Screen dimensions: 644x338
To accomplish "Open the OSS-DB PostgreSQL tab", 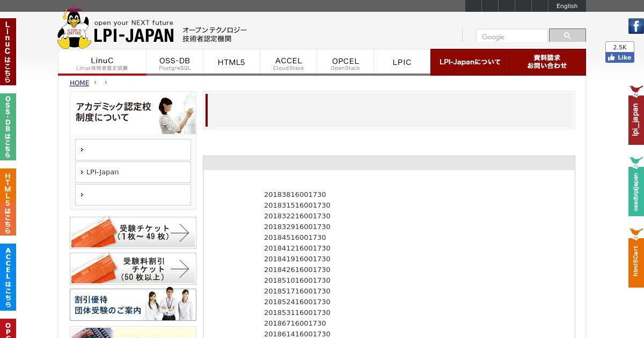I will click(x=174, y=62).
